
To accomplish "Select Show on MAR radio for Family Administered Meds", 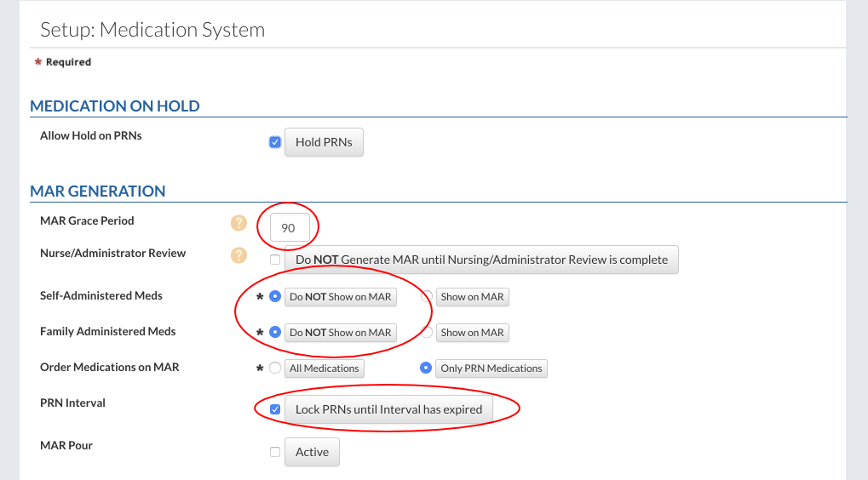I will tap(427, 333).
